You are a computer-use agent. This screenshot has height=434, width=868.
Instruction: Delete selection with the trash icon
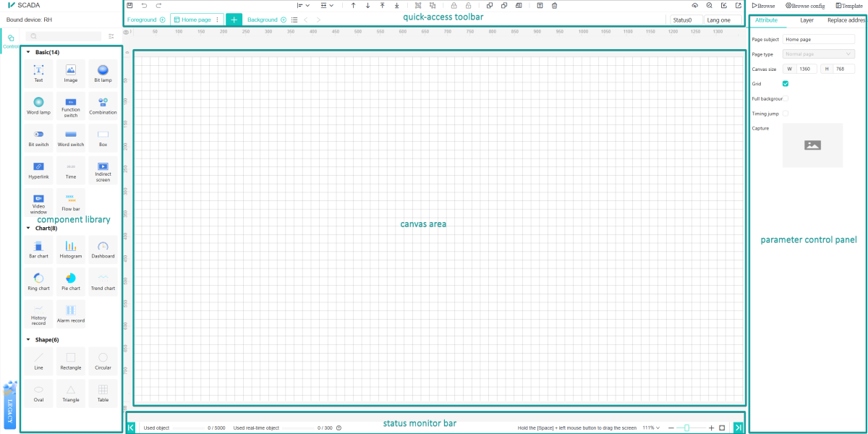[x=554, y=5]
